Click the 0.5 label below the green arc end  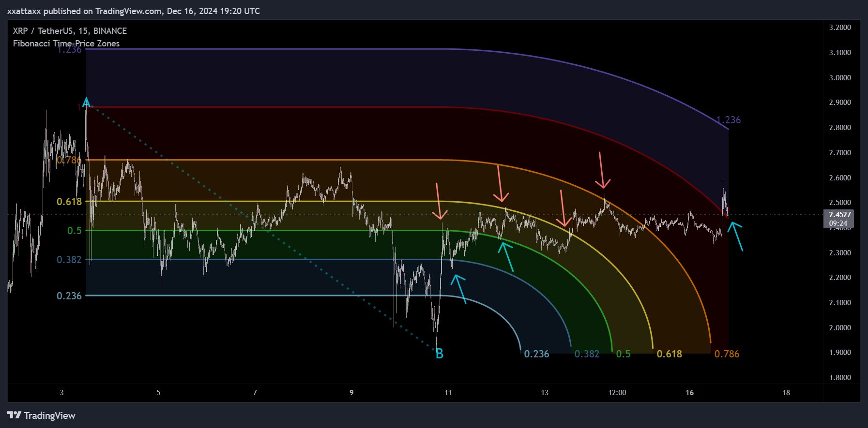click(624, 354)
